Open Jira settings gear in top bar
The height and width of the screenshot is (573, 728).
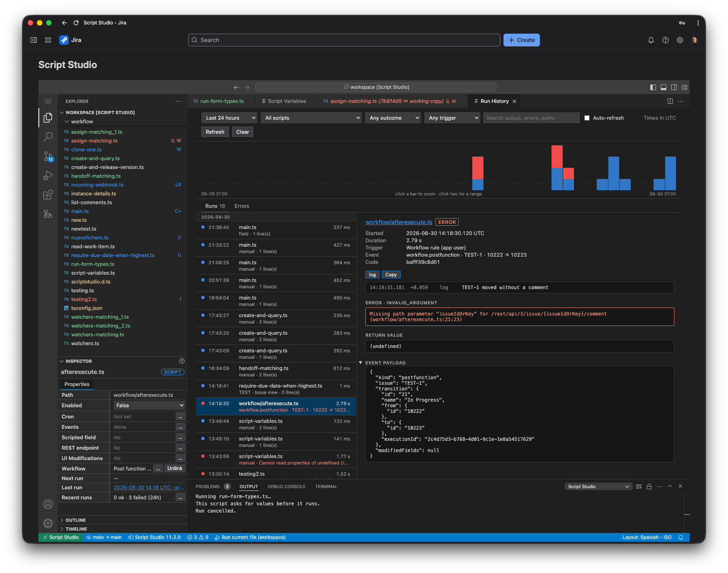(680, 40)
